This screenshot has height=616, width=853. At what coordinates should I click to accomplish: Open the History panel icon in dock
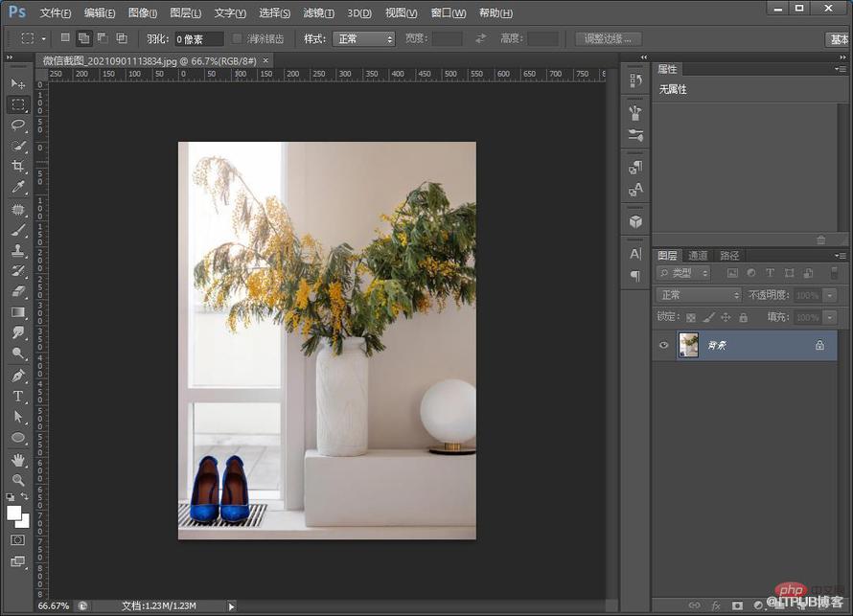pos(634,80)
